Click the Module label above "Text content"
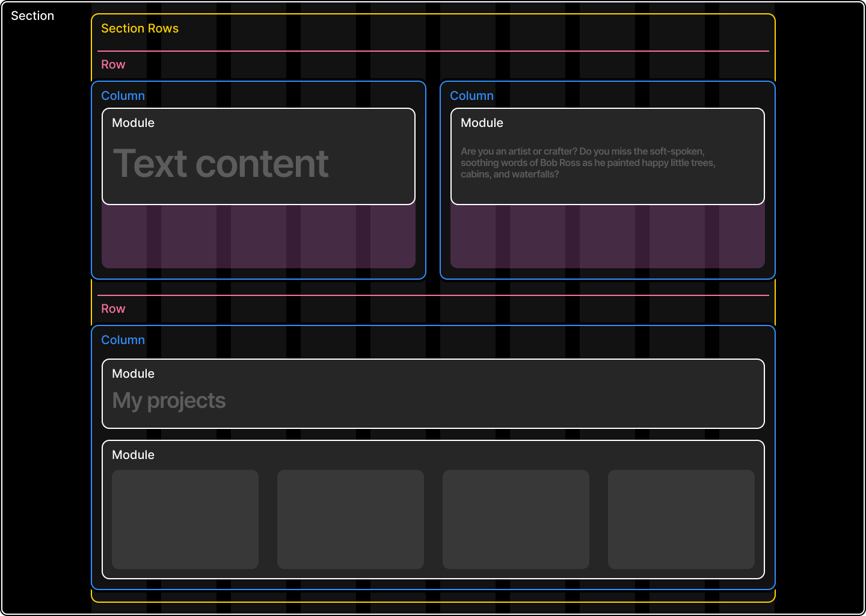Screen dimensions: 866x616 (133, 123)
